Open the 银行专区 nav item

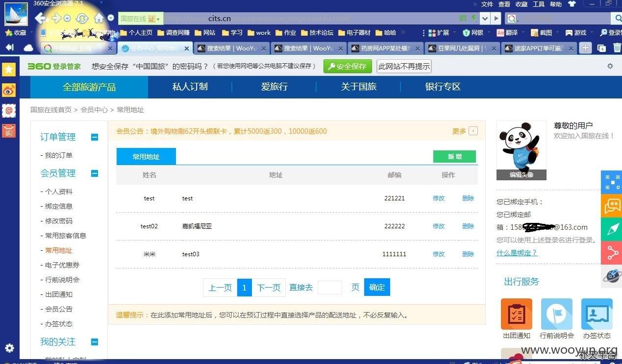tap(443, 87)
